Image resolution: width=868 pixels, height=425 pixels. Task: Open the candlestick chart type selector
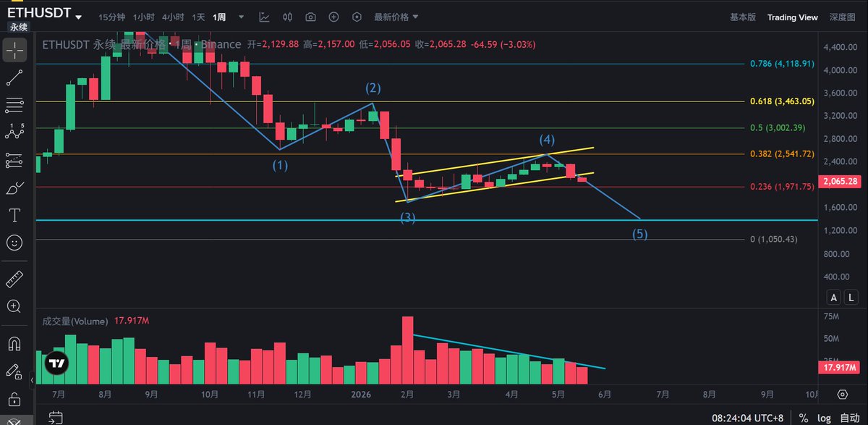[x=288, y=17]
